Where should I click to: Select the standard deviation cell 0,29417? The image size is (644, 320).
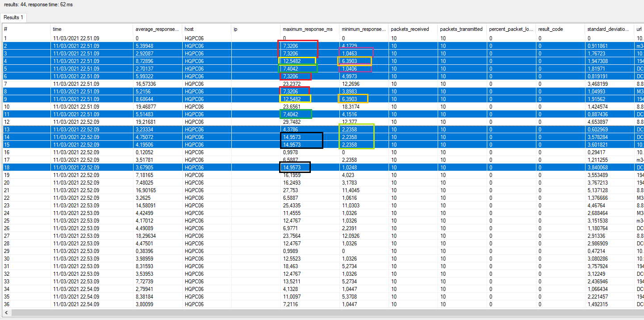610,152
